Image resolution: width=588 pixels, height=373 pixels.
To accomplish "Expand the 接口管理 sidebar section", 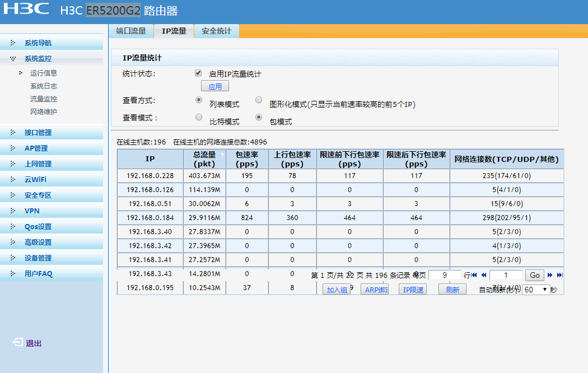I will click(x=38, y=133).
